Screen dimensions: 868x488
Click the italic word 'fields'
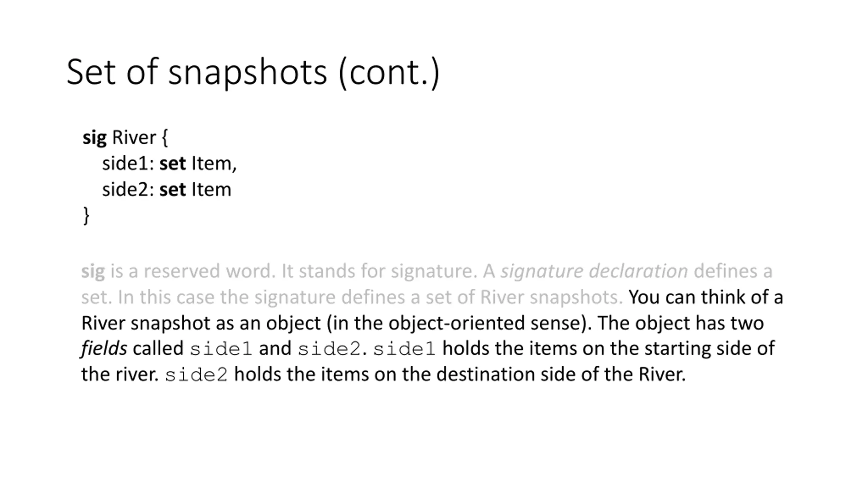coord(104,349)
